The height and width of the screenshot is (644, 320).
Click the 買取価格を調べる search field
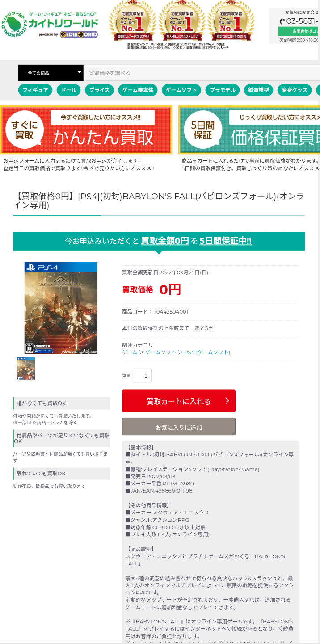(202, 73)
